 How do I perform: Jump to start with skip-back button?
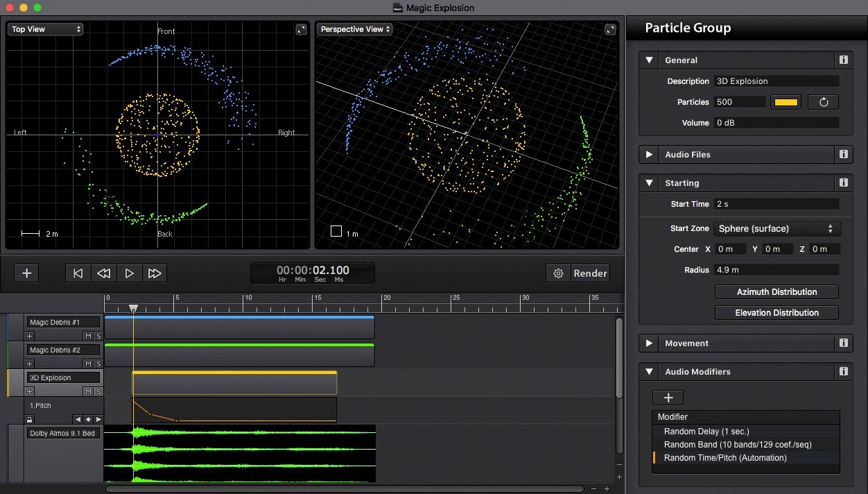[x=78, y=273]
